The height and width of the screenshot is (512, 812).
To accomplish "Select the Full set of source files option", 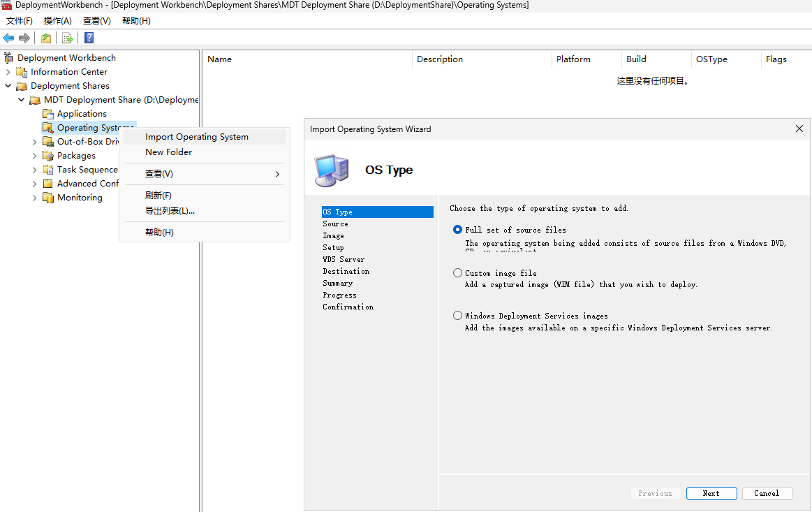I will click(x=457, y=229).
